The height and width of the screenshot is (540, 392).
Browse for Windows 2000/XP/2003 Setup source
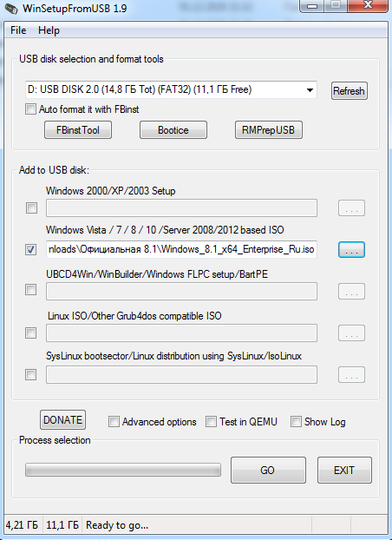click(x=351, y=208)
